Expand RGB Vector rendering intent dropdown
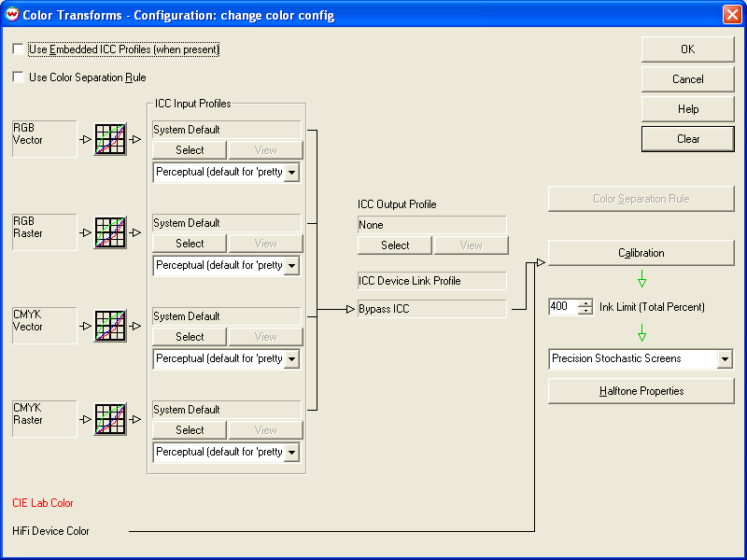Viewport: 747px width, 560px height. (291, 172)
